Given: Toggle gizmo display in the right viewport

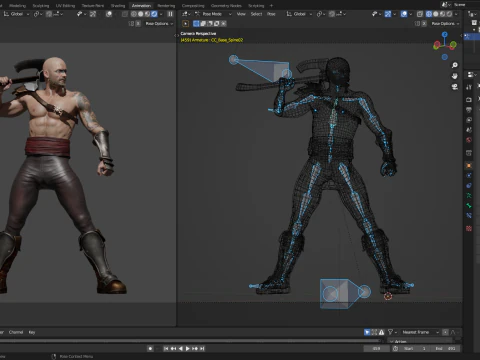Looking at the screenshot, I should pyautogui.click(x=388, y=14).
